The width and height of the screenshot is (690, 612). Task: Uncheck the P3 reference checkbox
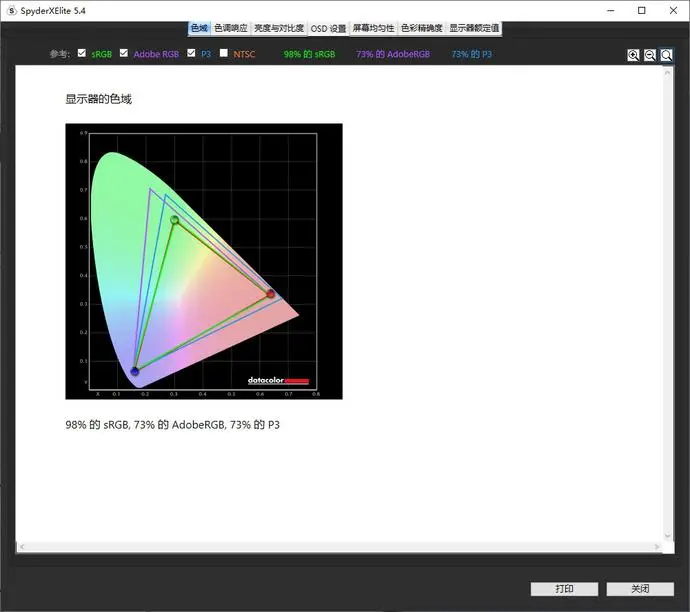pos(191,53)
